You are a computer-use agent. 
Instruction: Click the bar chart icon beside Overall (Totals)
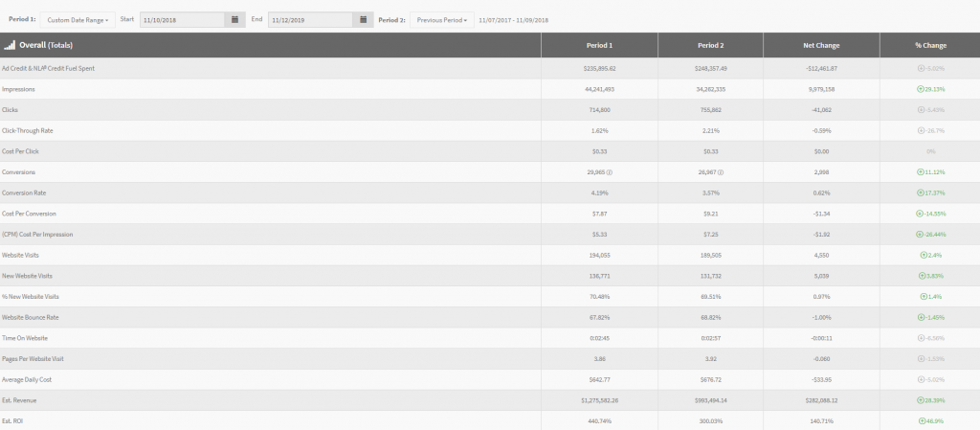10,45
